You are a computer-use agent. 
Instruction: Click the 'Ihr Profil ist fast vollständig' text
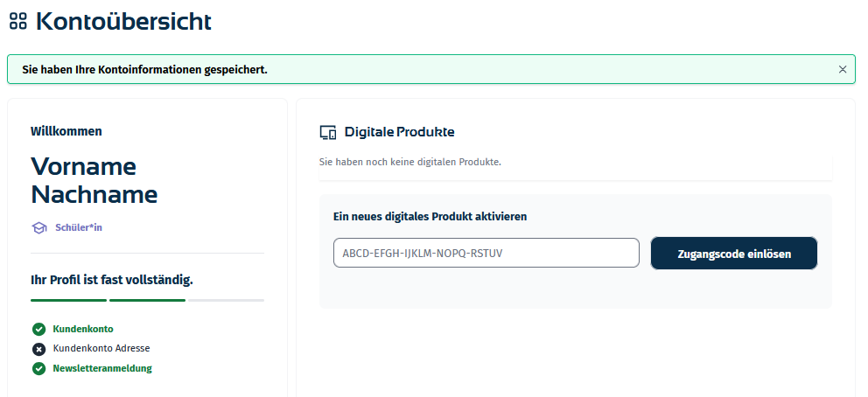tap(112, 281)
